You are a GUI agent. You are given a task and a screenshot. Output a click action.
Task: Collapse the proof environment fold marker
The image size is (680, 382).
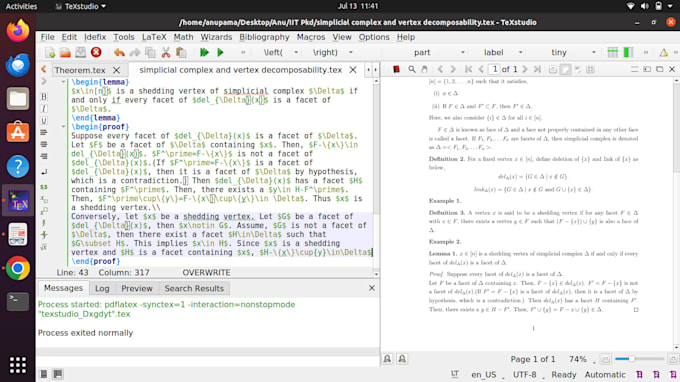(63, 127)
